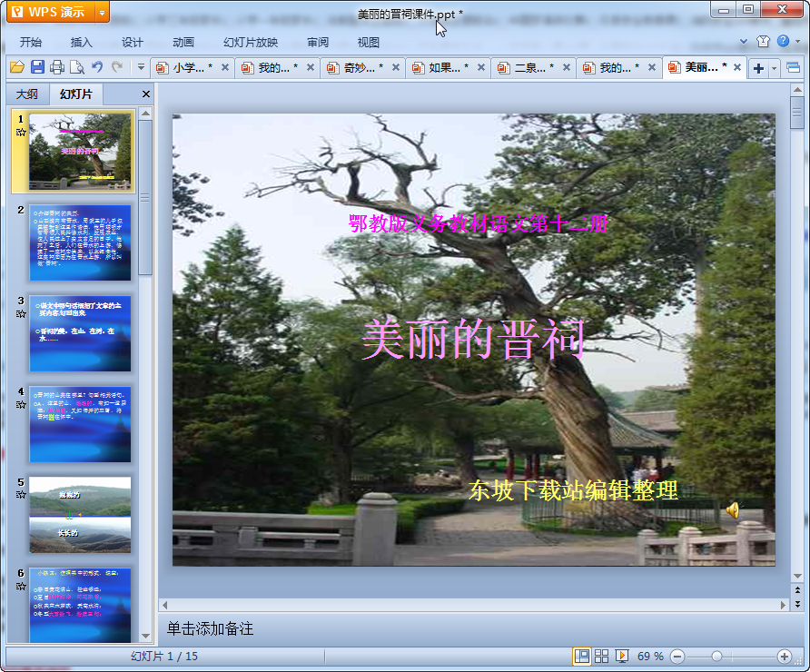Click the animation star icon of slide 5
The width and height of the screenshot is (810, 672).
21,495
